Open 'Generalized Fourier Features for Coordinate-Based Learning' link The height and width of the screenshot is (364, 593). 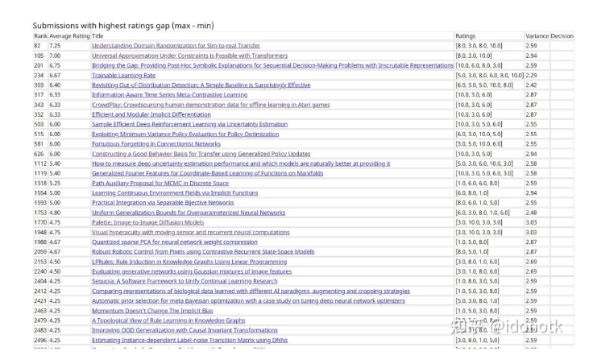208,173
